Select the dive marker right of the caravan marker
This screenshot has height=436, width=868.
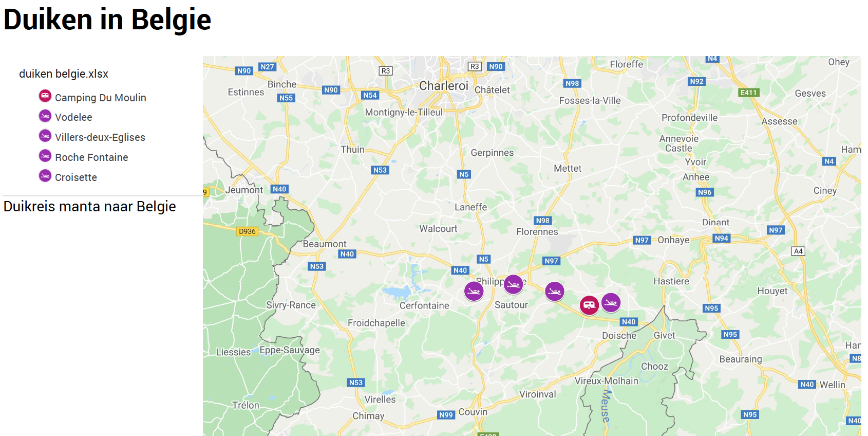click(611, 303)
